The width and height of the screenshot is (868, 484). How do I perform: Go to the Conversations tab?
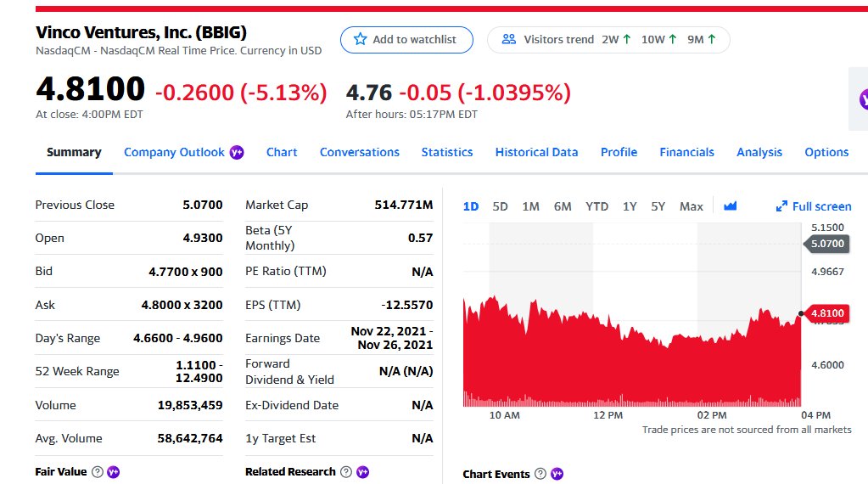pos(359,152)
